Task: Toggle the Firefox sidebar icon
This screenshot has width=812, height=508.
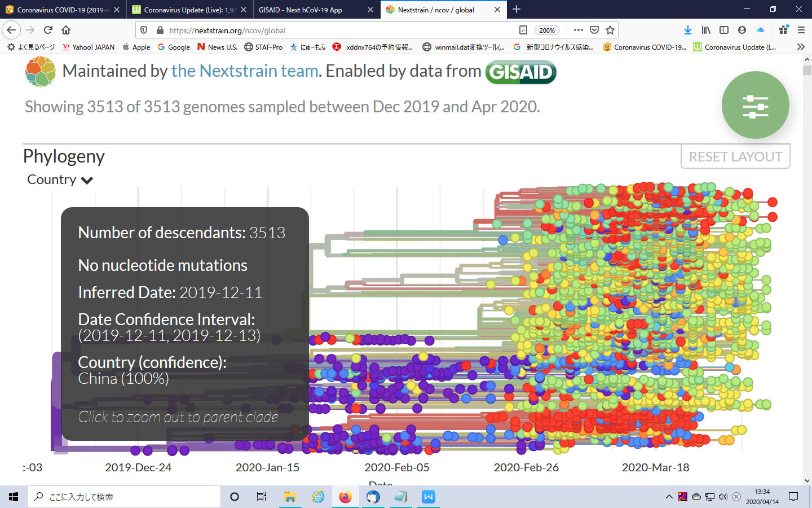Action: point(724,30)
